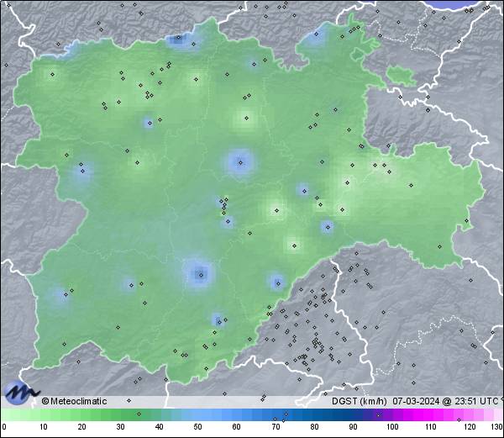
Task: Click scale value 60
Action: pos(237,427)
